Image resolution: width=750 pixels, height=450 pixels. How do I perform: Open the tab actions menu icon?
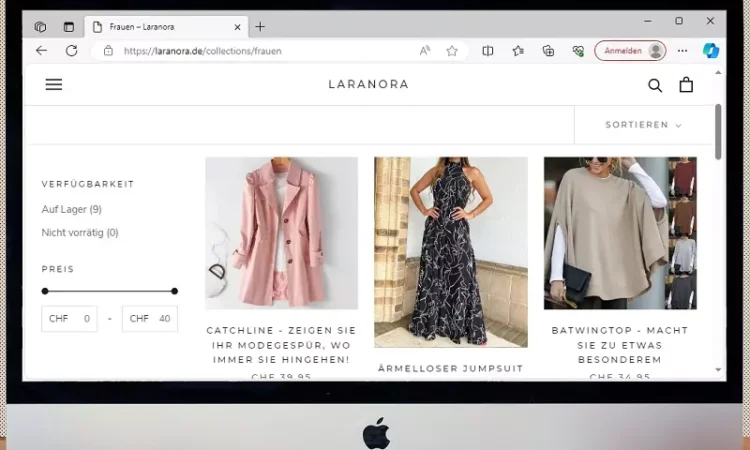point(69,27)
